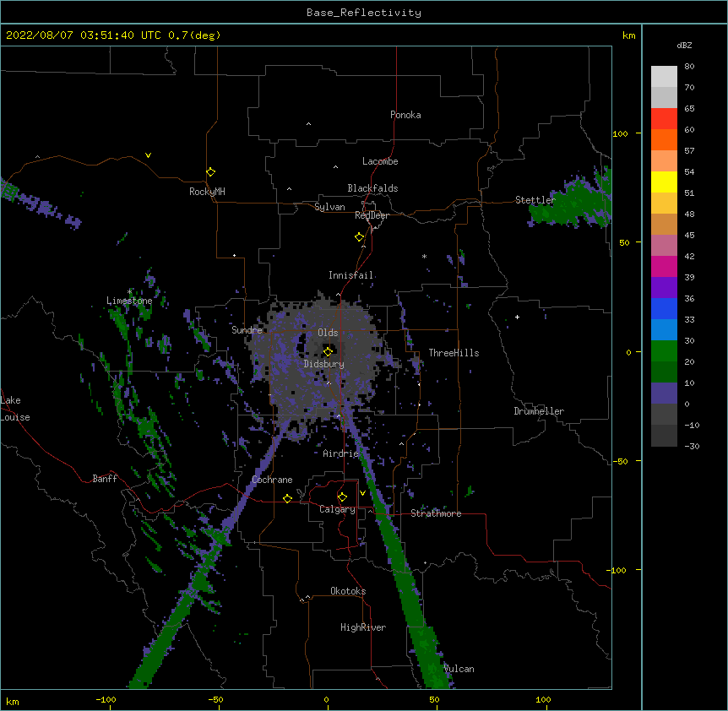
Task: Select the red 60-65 dBZ legend swatch
Action: click(x=664, y=119)
